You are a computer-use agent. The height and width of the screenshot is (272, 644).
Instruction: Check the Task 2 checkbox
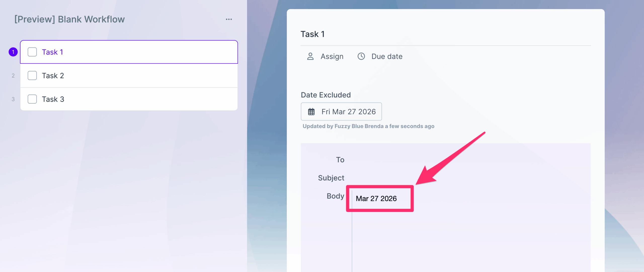click(32, 76)
